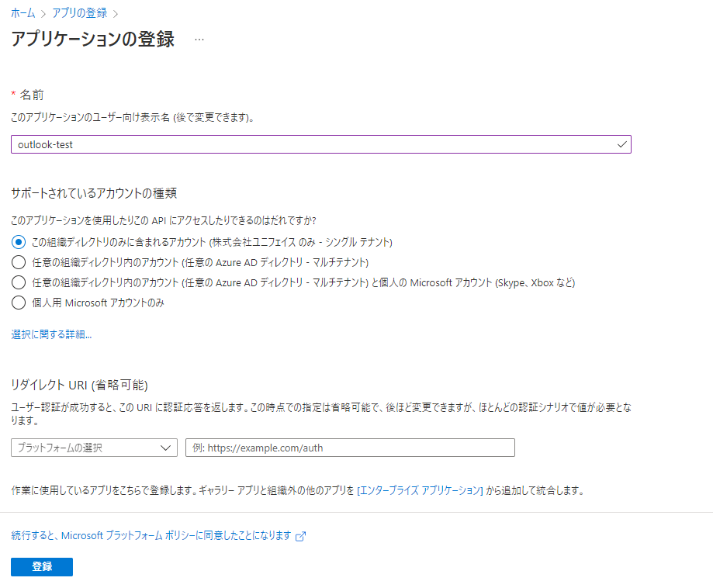The width and height of the screenshot is (713, 588).
Task: Select the シングル テナント account type radio
Action: coord(19,242)
